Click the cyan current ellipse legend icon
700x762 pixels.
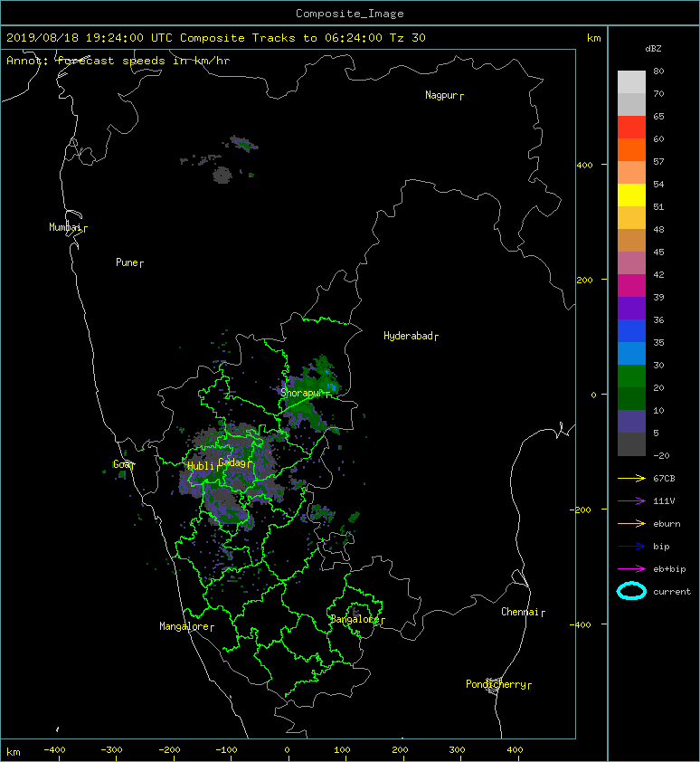coord(631,591)
